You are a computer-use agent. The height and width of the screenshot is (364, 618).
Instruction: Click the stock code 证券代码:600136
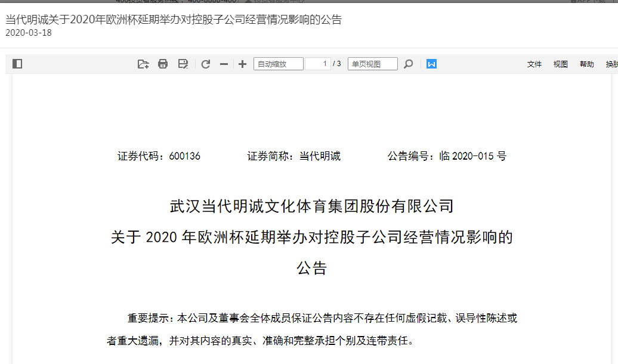point(159,156)
